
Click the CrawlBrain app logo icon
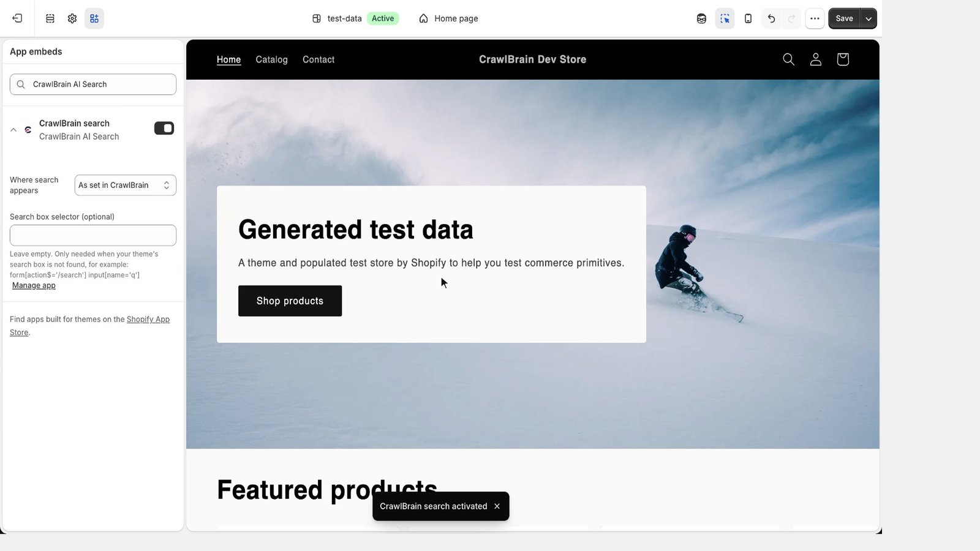tap(28, 130)
